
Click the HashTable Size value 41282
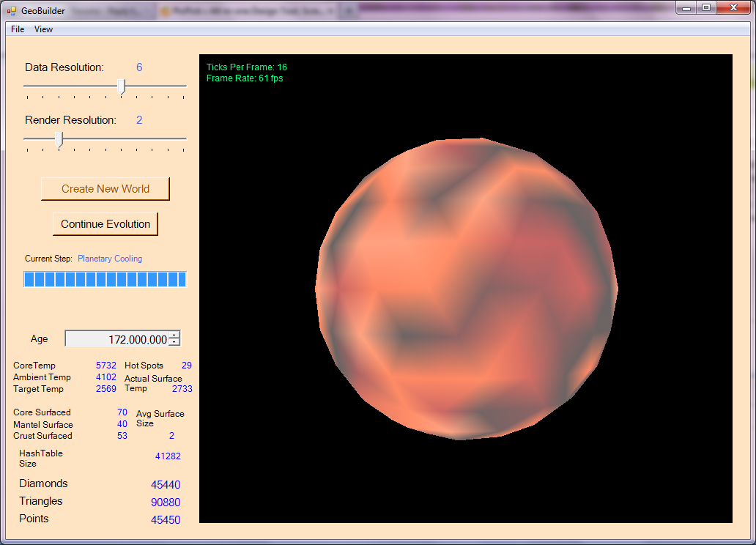168,456
